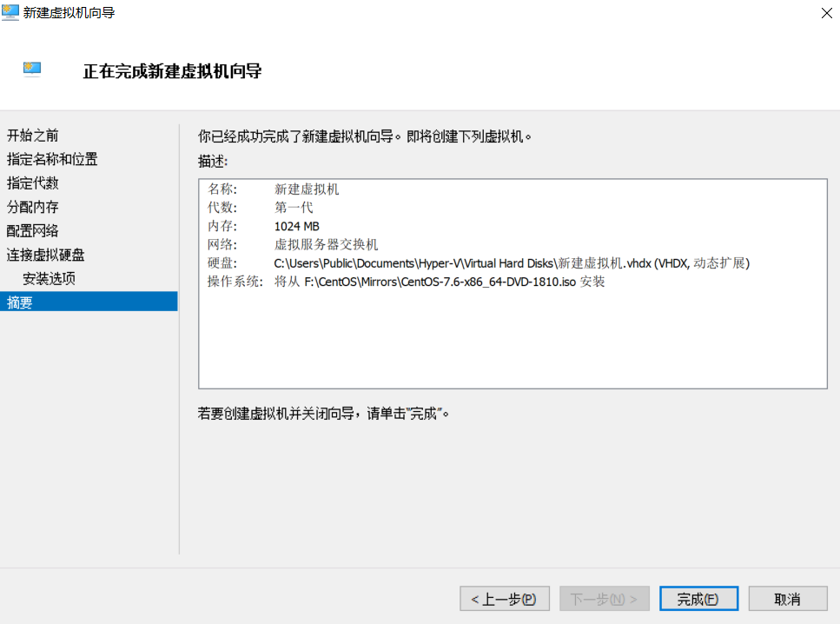
Task: Click the 正在完成新建虚拟机向导 heading
Action: click(173, 70)
